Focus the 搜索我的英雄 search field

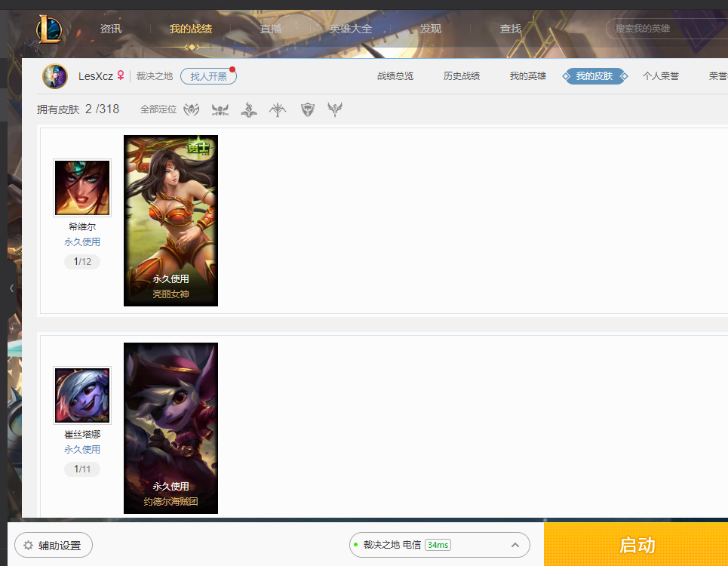point(667,29)
